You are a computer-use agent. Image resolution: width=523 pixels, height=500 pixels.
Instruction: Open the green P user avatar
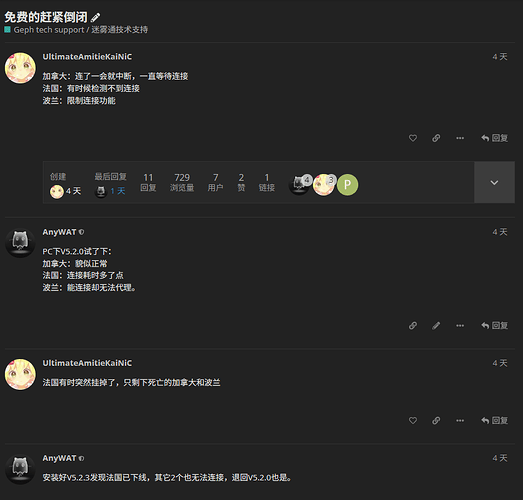347,184
